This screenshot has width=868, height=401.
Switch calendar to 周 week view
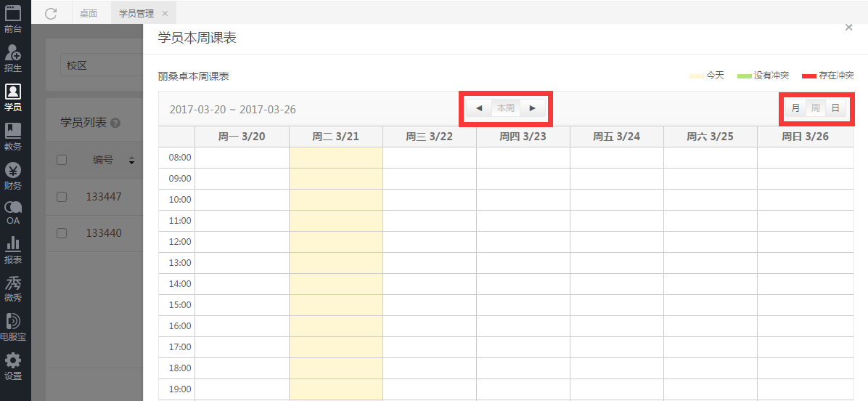pos(816,108)
